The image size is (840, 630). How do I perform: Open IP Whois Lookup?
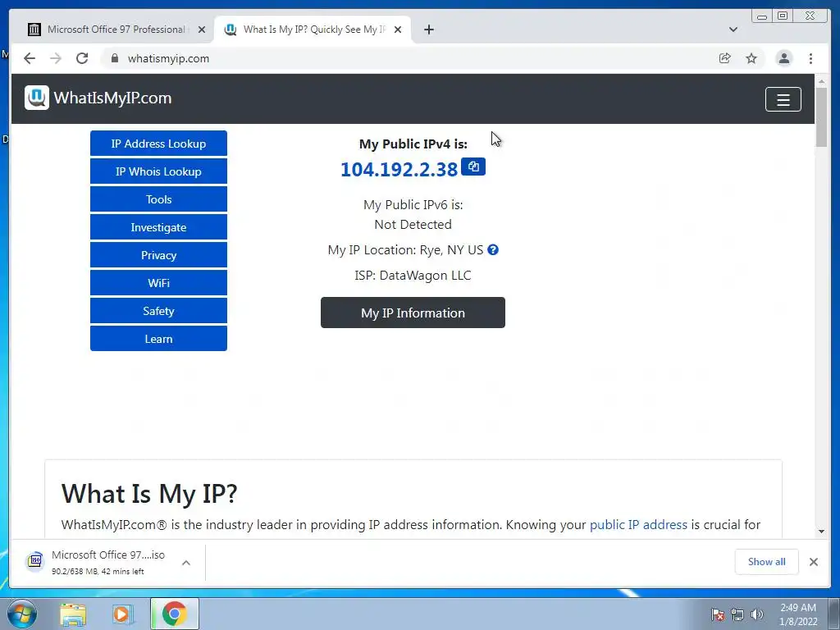point(158,171)
